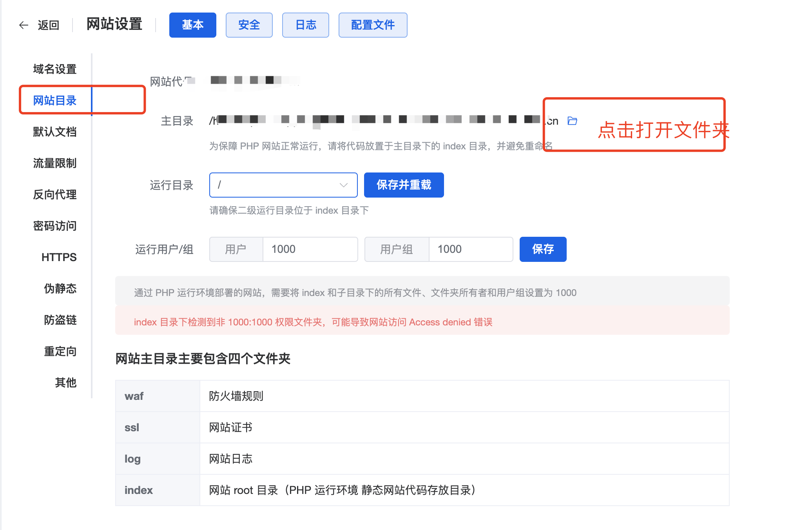Screen dimensions: 812x530
Task: Open the 网站目录 sidebar section
Action: (x=55, y=100)
